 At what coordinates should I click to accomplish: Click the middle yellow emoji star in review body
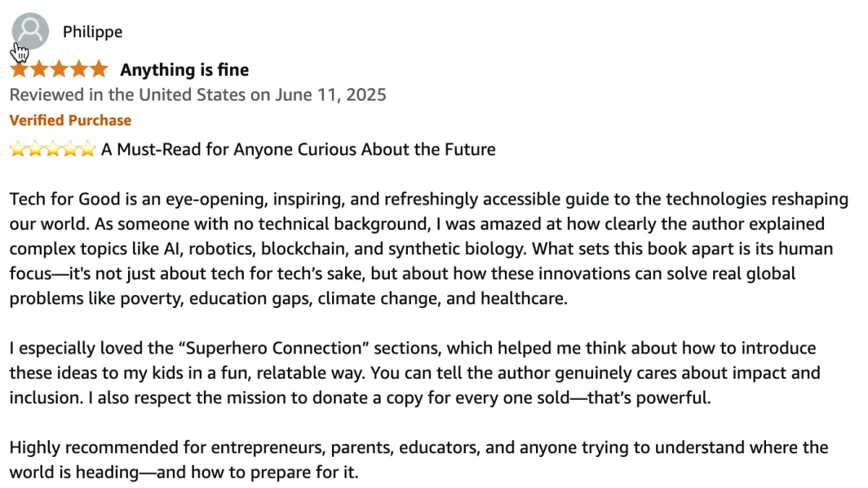pos(53,150)
